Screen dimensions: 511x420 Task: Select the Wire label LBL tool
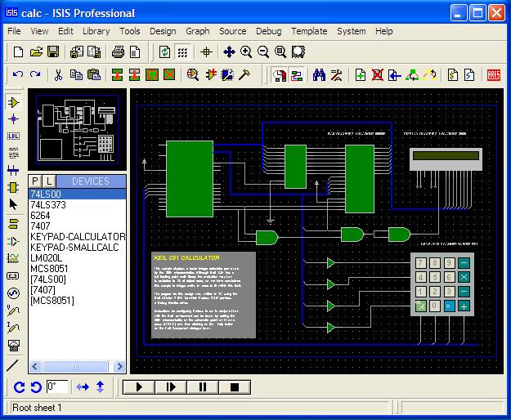pos(13,136)
